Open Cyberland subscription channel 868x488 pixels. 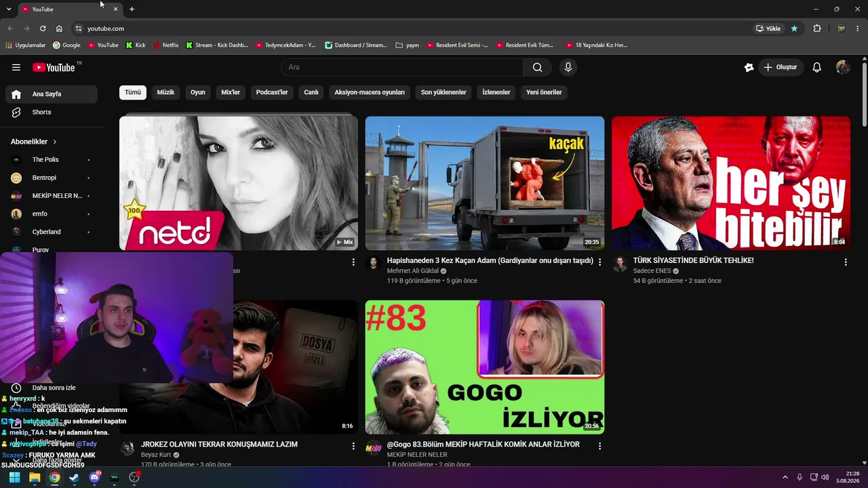click(52, 232)
